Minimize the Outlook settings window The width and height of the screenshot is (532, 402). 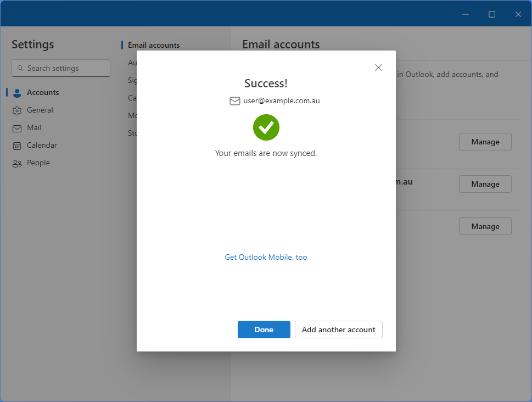[466, 14]
